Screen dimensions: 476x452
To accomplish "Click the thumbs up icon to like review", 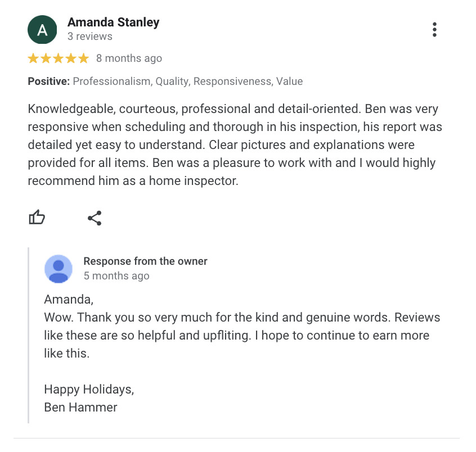I will (x=37, y=218).
